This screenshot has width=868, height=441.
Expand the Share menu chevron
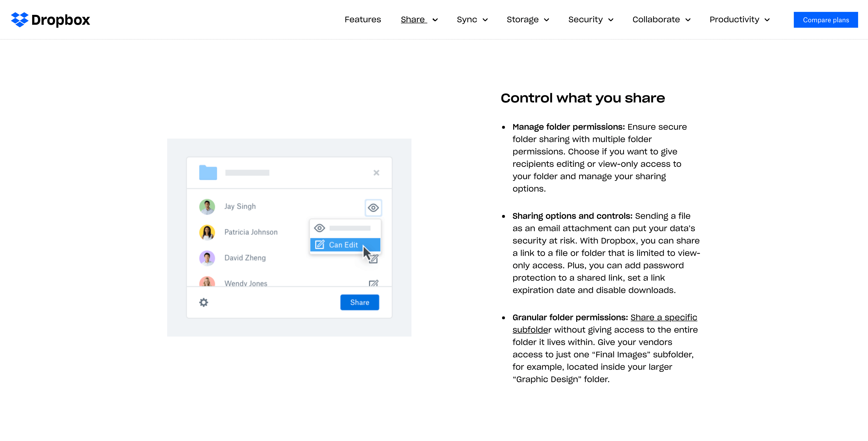(x=435, y=20)
